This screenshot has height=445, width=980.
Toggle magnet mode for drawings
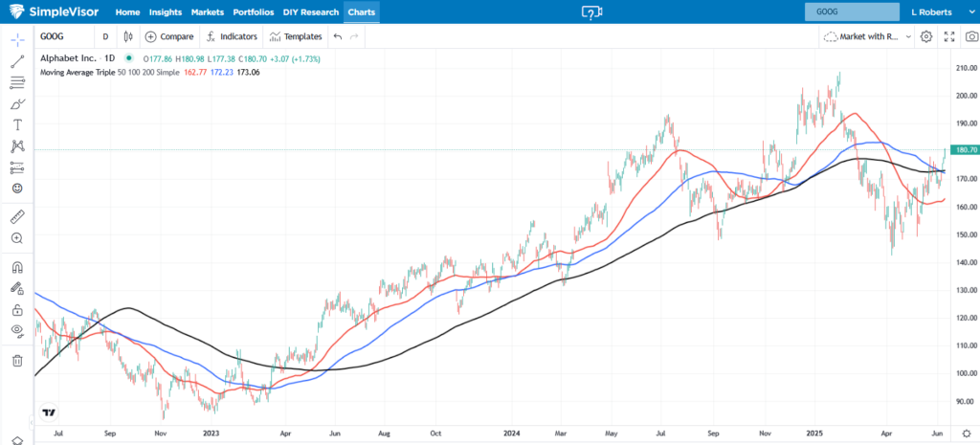click(x=17, y=268)
